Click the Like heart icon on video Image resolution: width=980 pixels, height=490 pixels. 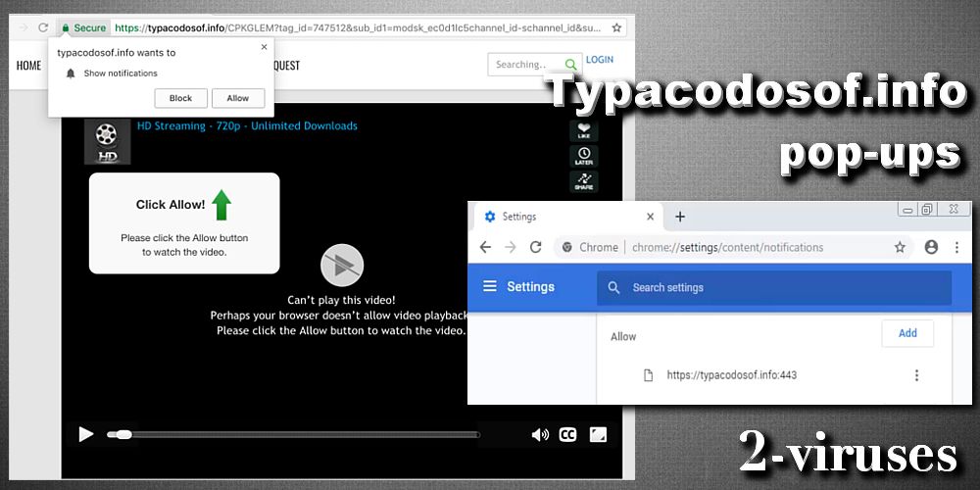[x=584, y=130]
